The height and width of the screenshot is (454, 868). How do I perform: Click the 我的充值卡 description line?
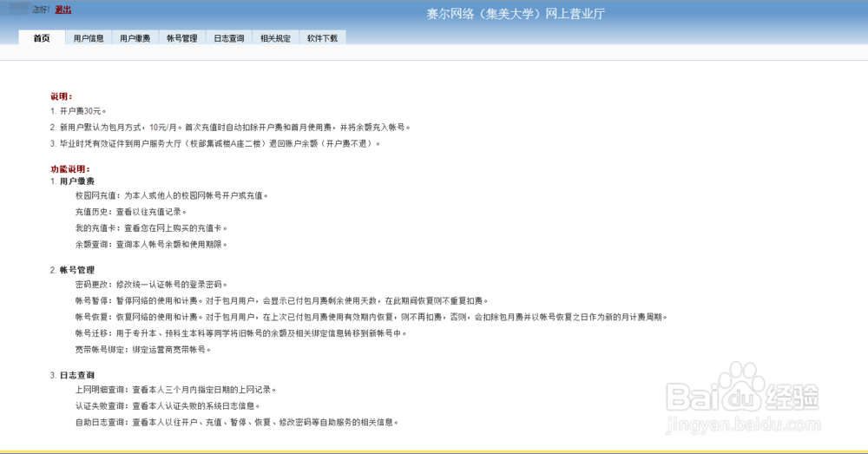tap(151, 227)
